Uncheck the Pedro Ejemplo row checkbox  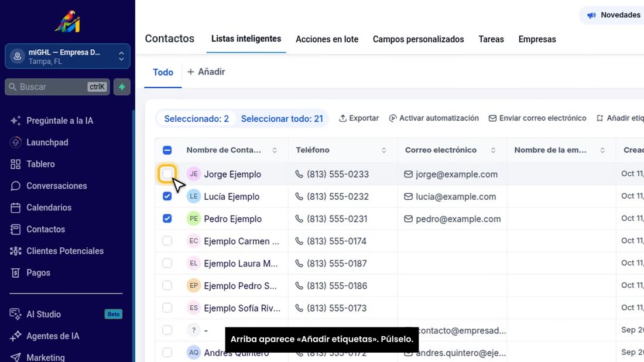[x=167, y=218]
